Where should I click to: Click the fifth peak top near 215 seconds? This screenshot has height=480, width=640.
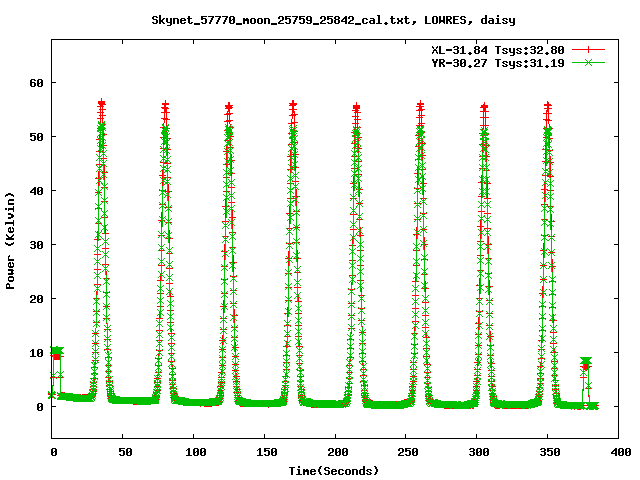click(x=356, y=107)
